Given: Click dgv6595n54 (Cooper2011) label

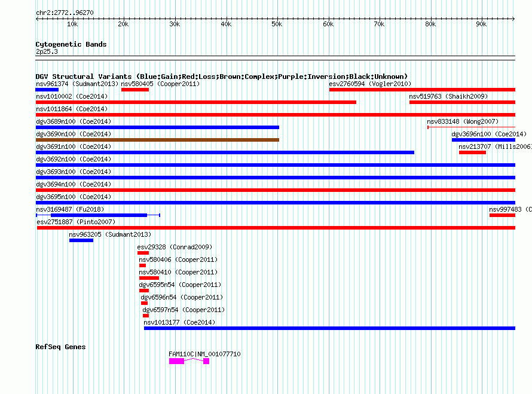Looking at the screenshot, I should point(180,285).
